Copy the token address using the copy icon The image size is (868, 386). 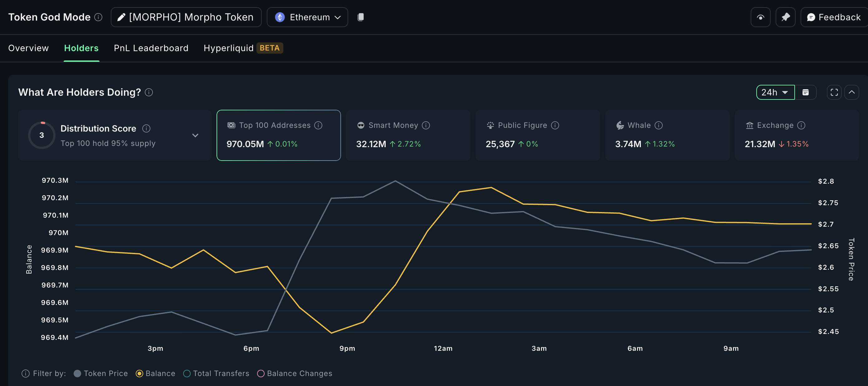click(x=361, y=17)
